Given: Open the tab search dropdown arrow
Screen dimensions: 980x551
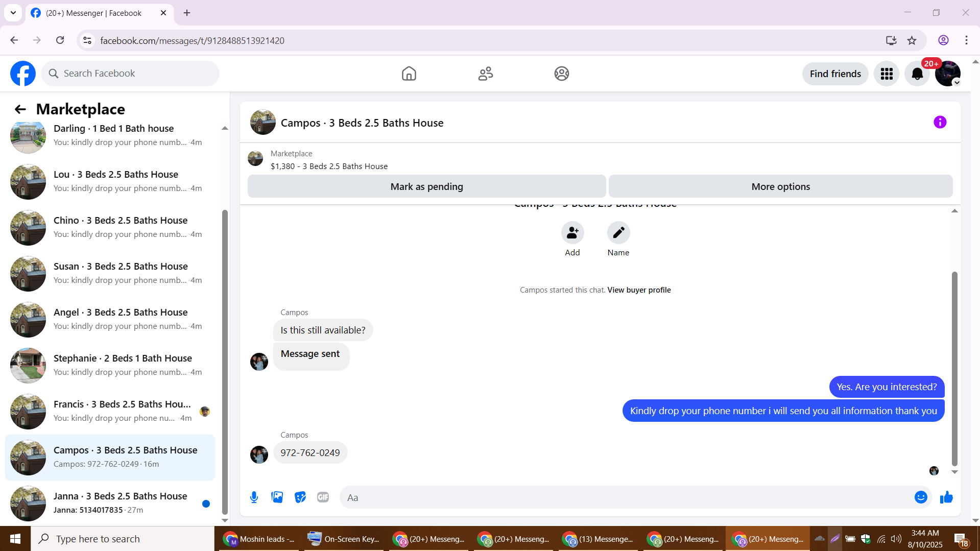Looking at the screenshot, I should click(13, 13).
